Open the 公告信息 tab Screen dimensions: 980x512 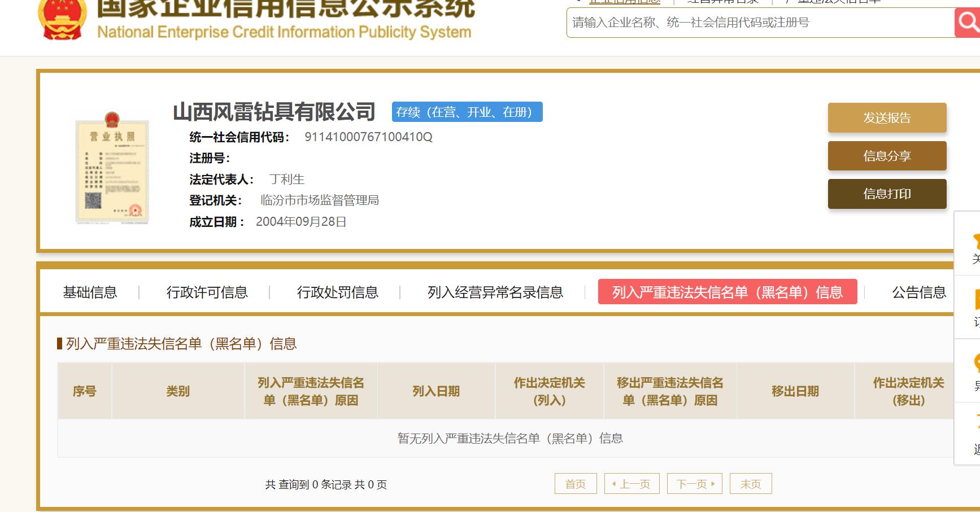(919, 292)
